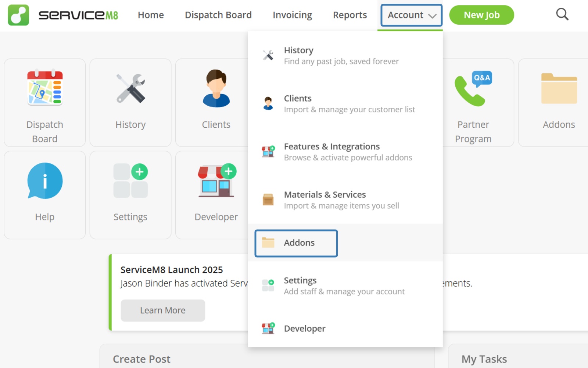The width and height of the screenshot is (588, 368).
Task: Open the History wrench tile icon
Action: (x=130, y=88)
